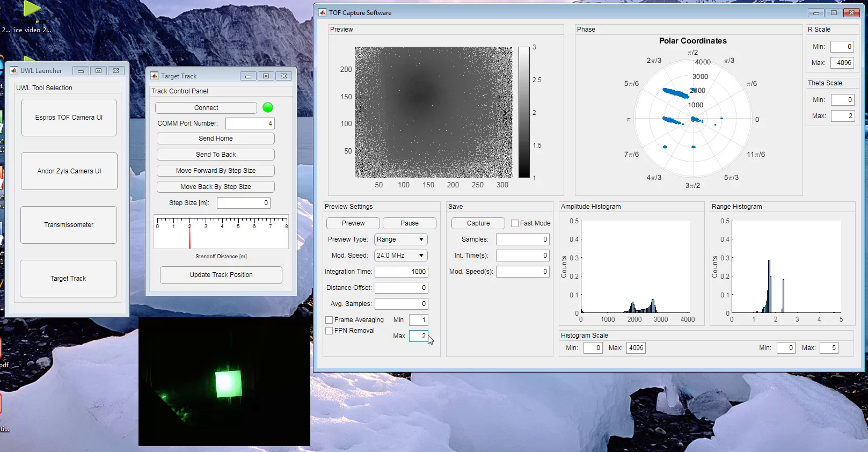The width and height of the screenshot is (868, 452).
Task: Click the Connect button in Track Control Panel
Action: tap(206, 108)
